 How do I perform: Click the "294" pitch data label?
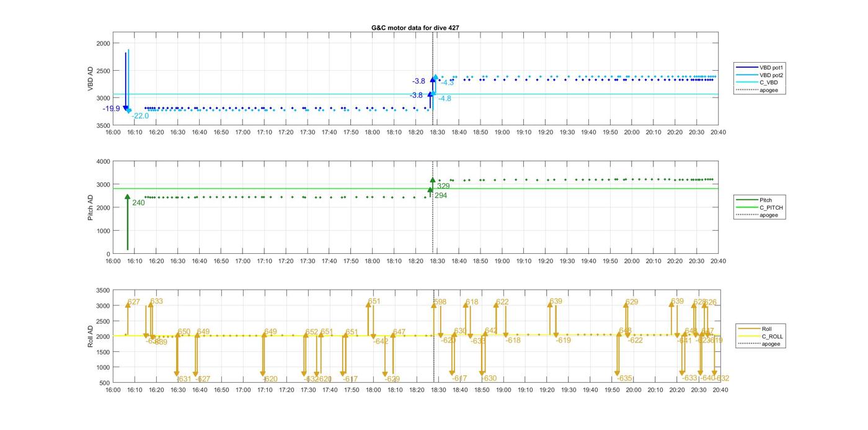coord(441,195)
